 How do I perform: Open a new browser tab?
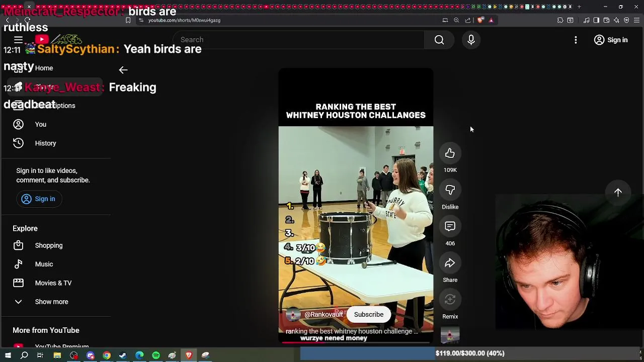click(x=579, y=7)
